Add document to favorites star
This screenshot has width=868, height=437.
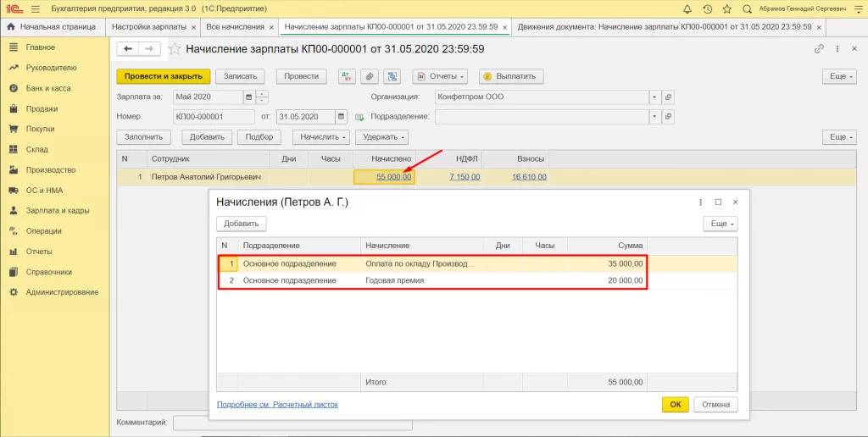[175, 49]
